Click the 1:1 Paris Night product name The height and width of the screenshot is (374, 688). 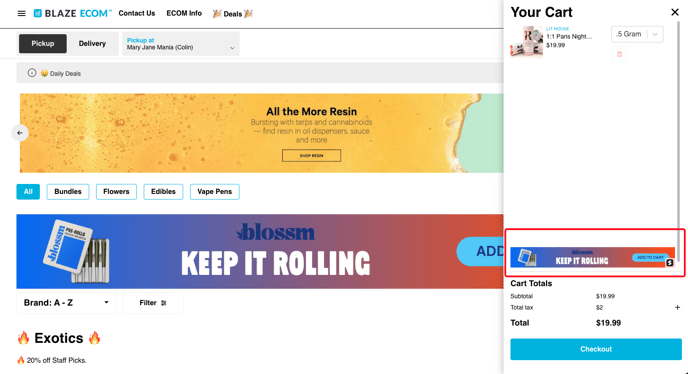(x=569, y=36)
